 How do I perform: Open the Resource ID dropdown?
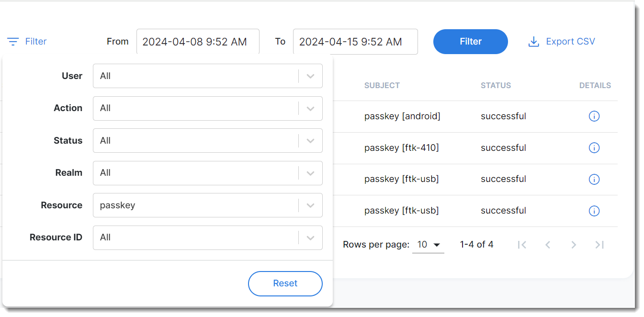point(310,238)
